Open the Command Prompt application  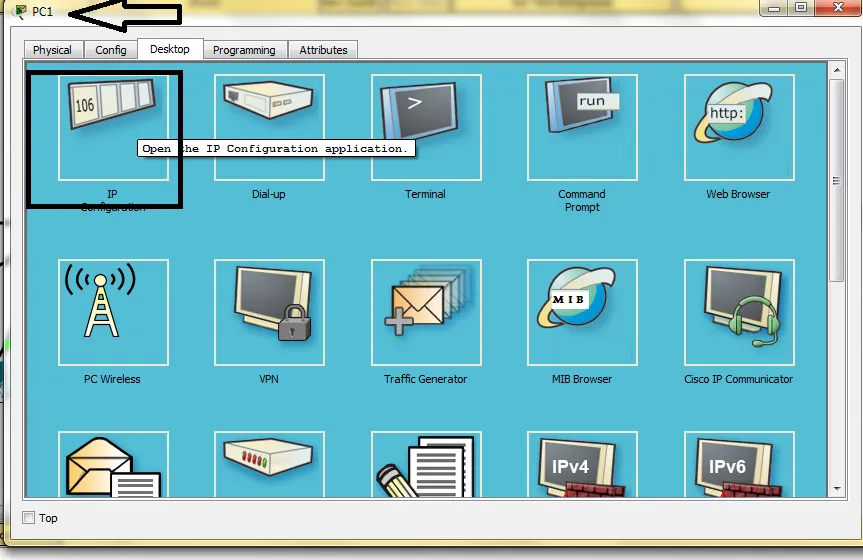[582, 127]
